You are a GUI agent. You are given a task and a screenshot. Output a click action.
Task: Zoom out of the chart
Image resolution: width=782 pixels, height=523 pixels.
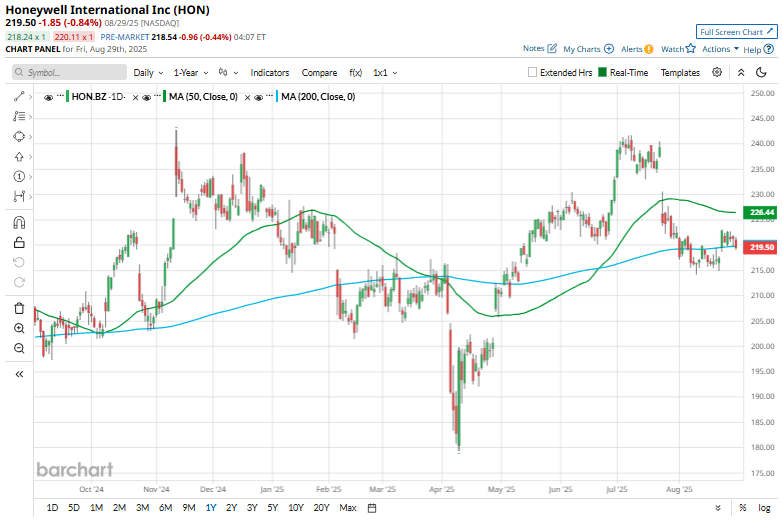(x=19, y=348)
